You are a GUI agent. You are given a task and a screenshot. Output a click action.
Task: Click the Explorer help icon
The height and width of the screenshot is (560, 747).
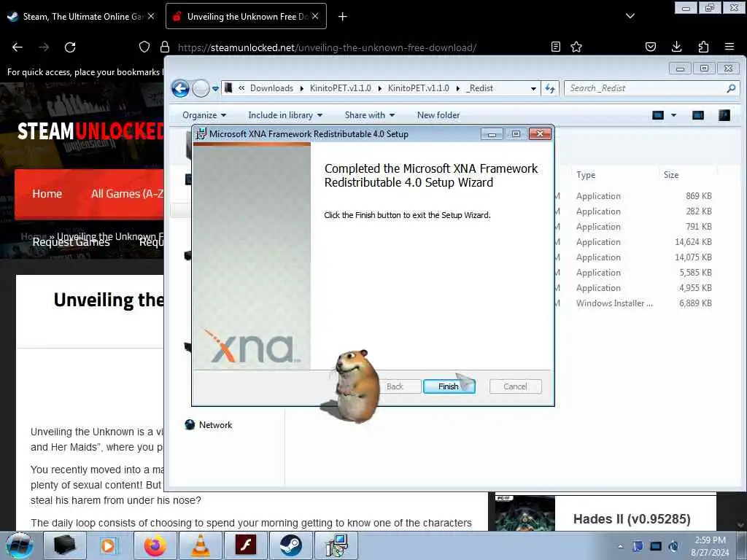[724, 115]
